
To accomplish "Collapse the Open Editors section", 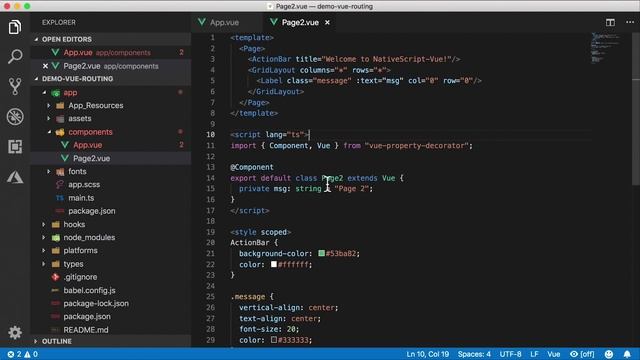I will point(36,39).
